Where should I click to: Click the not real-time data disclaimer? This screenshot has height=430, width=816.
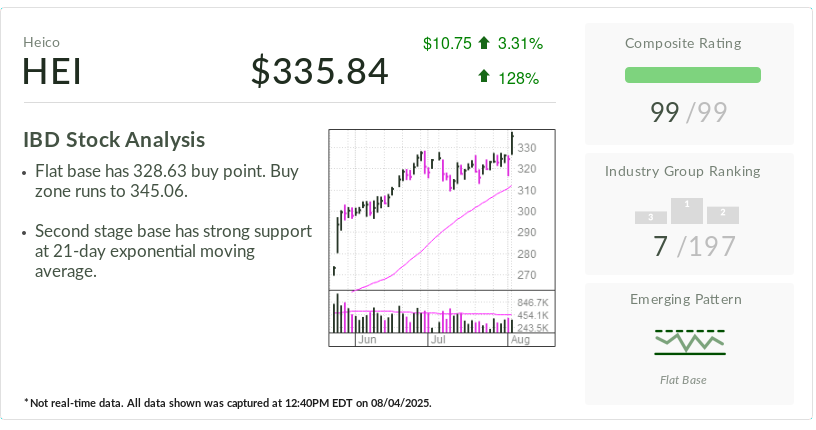227,402
